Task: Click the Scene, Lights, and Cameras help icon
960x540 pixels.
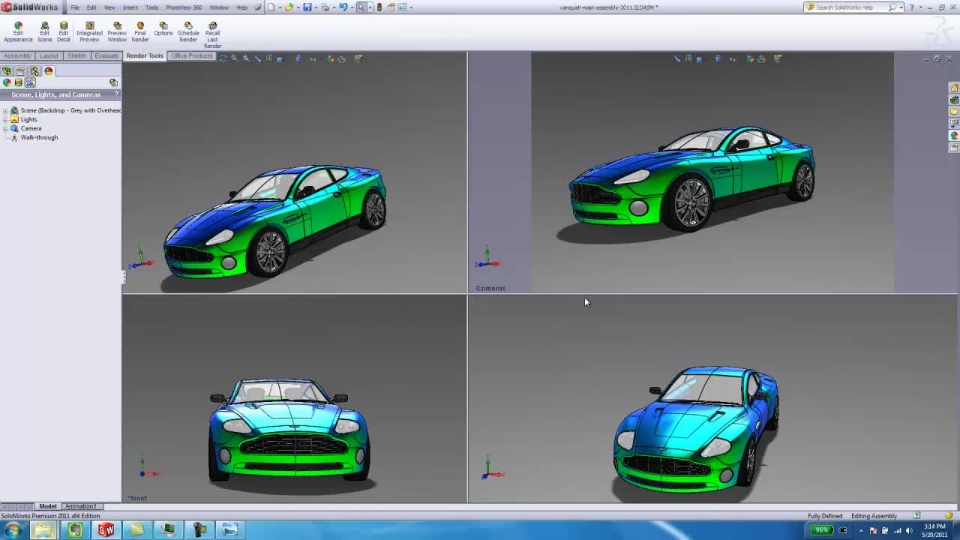Action: click(x=116, y=94)
